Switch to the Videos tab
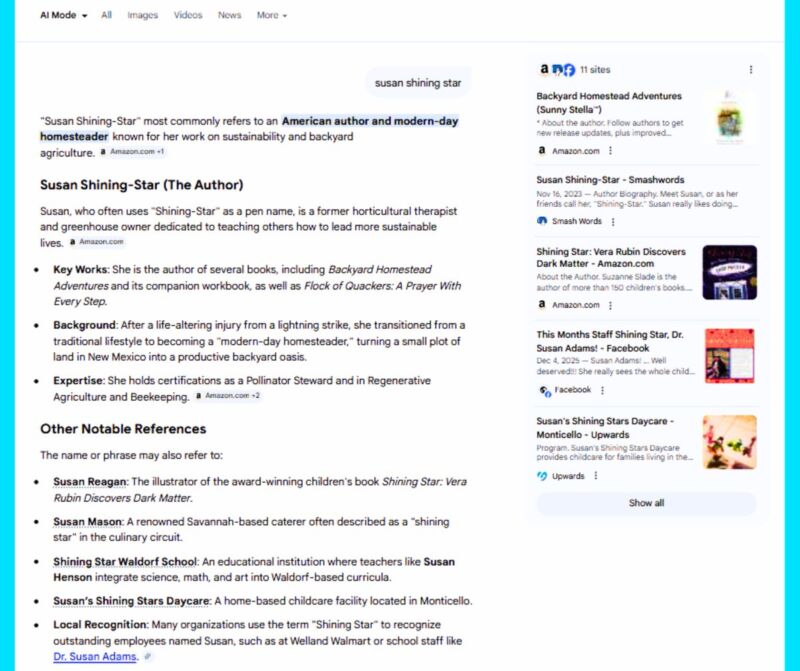Screen dimensions: 800x671 (187, 16)
